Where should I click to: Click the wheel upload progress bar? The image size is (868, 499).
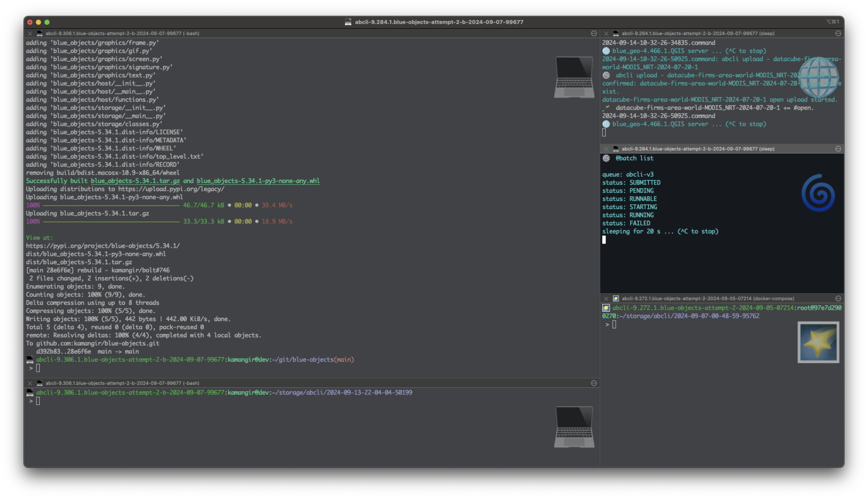111,205
